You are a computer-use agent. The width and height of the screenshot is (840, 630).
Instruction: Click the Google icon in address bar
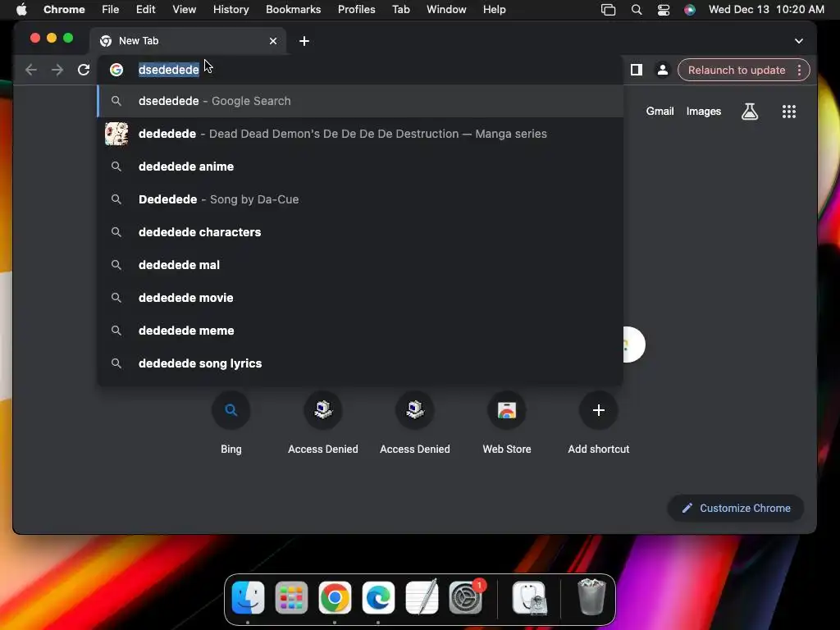coord(116,70)
